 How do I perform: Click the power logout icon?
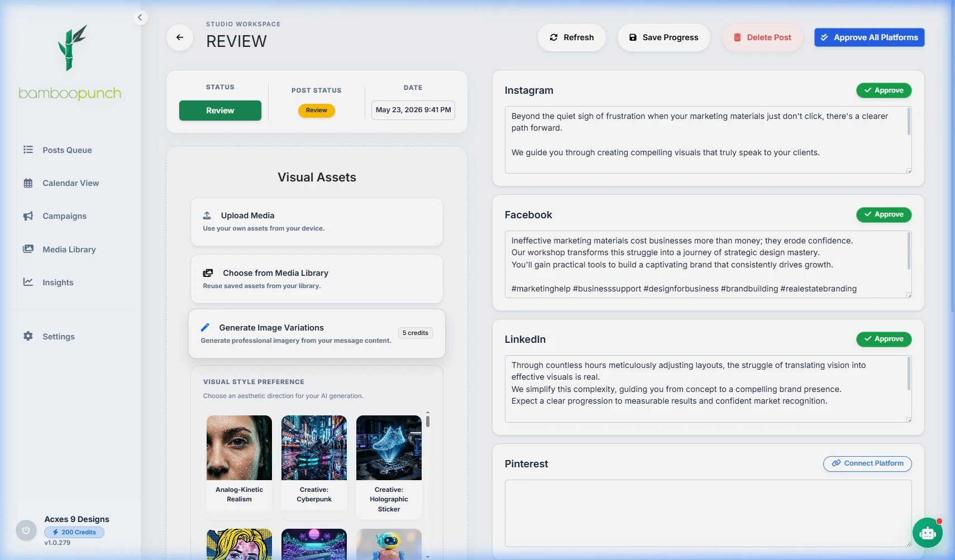pyautogui.click(x=26, y=530)
